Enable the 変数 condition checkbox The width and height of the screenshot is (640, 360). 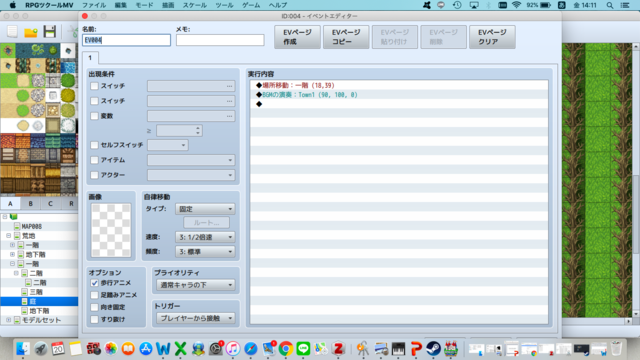(x=94, y=116)
